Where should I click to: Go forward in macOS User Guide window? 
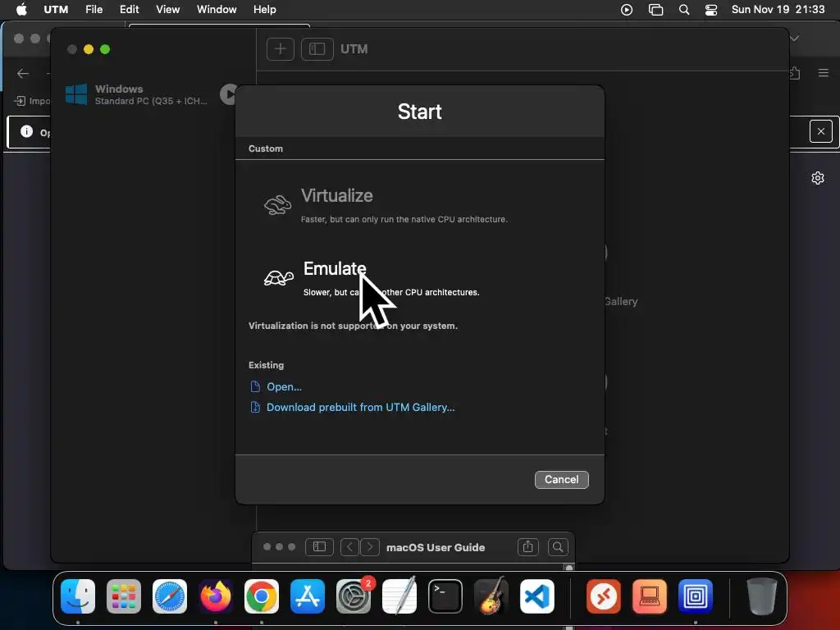click(370, 547)
